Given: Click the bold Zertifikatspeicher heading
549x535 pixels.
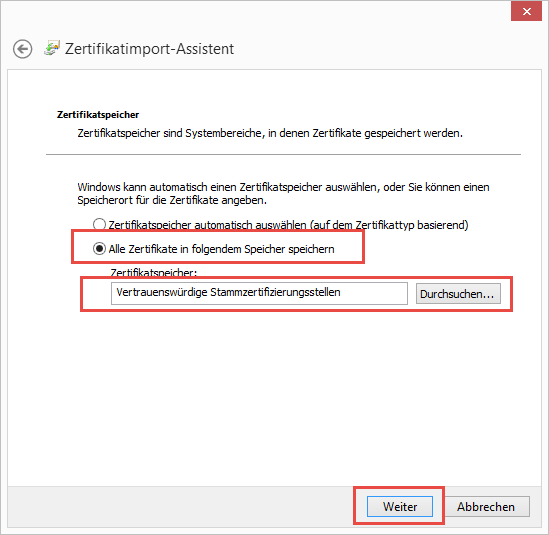Looking at the screenshot, I should (x=98, y=114).
